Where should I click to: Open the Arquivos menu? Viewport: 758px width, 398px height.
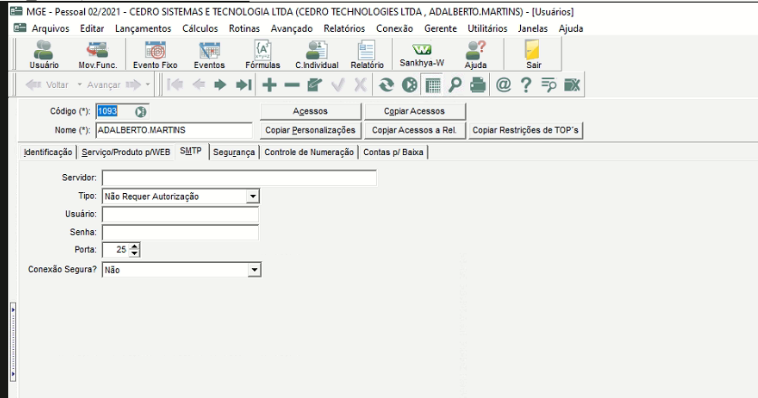[50, 29]
